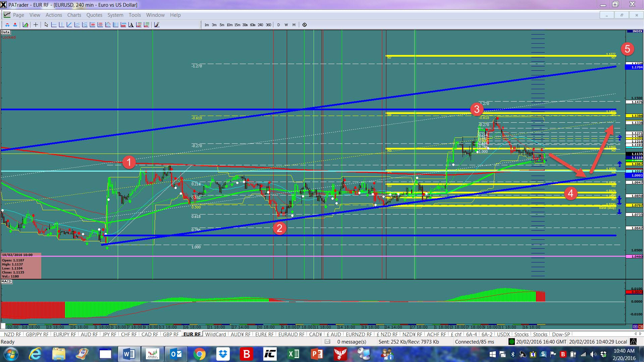
Task: Click the warning triangle icon in status bar
Action: (x=633, y=342)
